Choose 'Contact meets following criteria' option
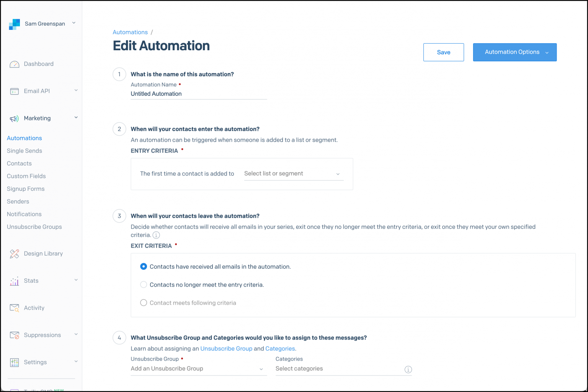Image resolution: width=588 pixels, height=392 pixels. (x=144, y=302)
